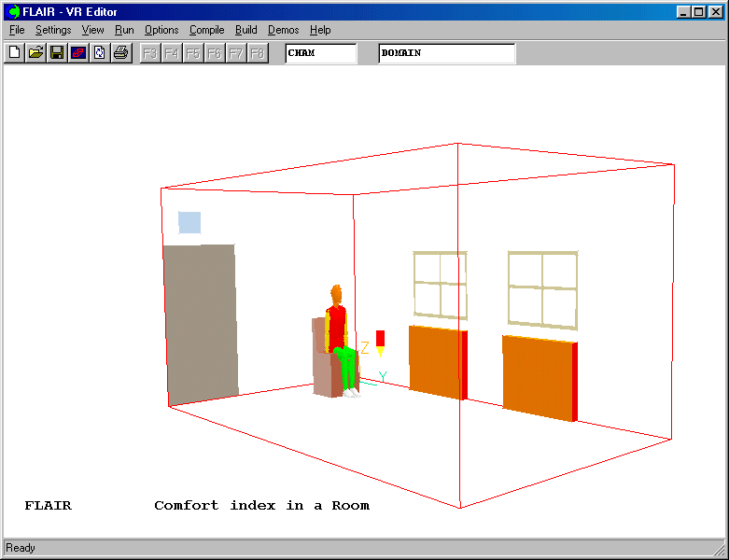This screenshot has height=560, width=729.
Task: Click the Save floppy disk icon
Action: pos(57,53)
